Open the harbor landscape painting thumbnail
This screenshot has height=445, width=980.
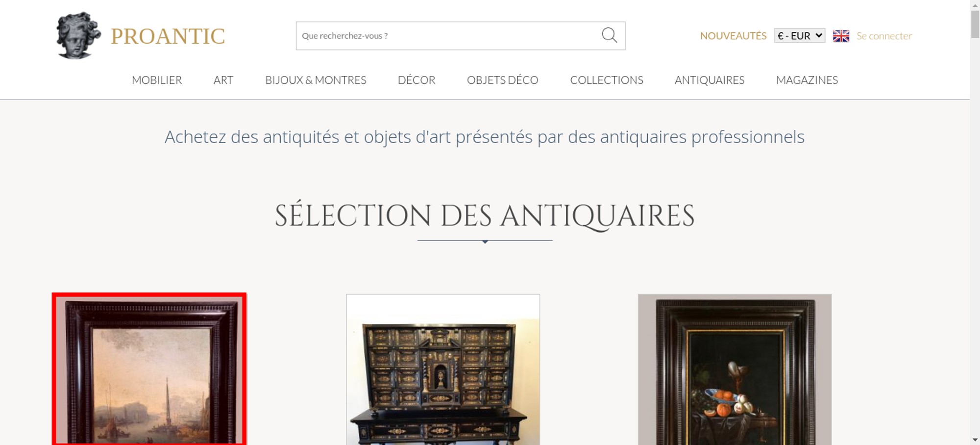coord(149,369)
